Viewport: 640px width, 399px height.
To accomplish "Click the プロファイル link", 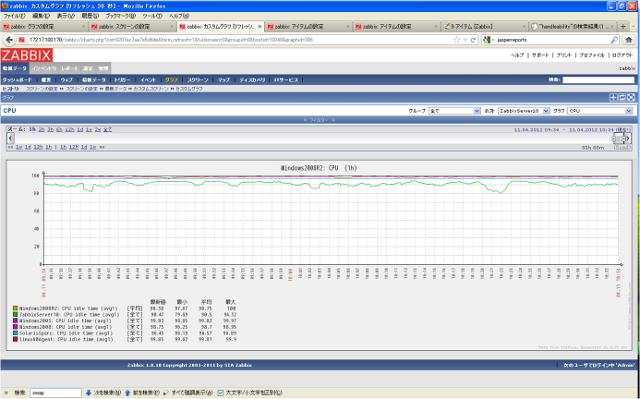I will pos(591,55).
